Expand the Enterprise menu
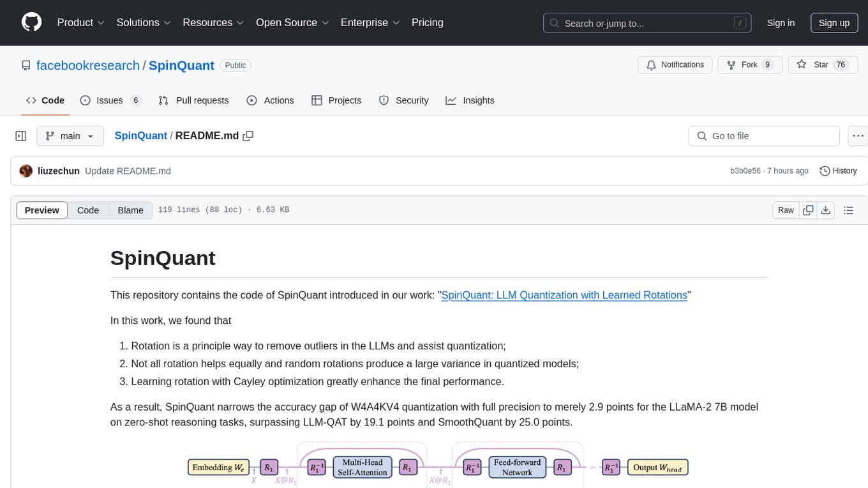868x488 pixels. [x=370, y=22]
